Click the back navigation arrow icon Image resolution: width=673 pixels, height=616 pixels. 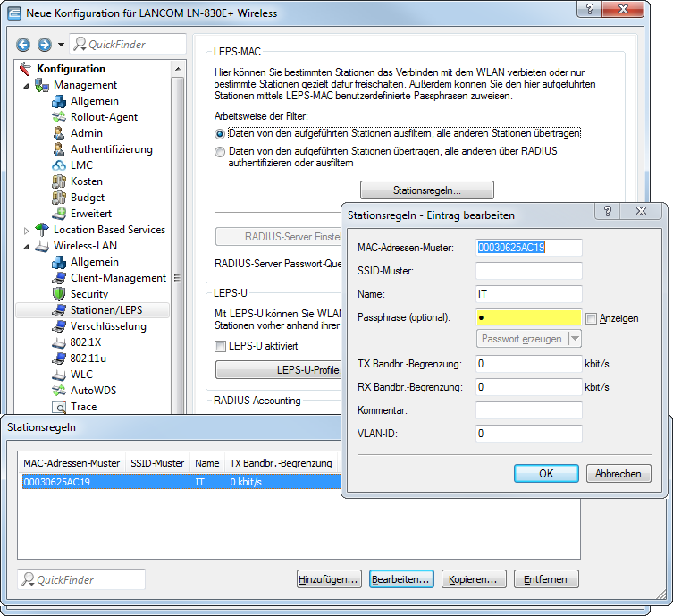click(23, 44)
